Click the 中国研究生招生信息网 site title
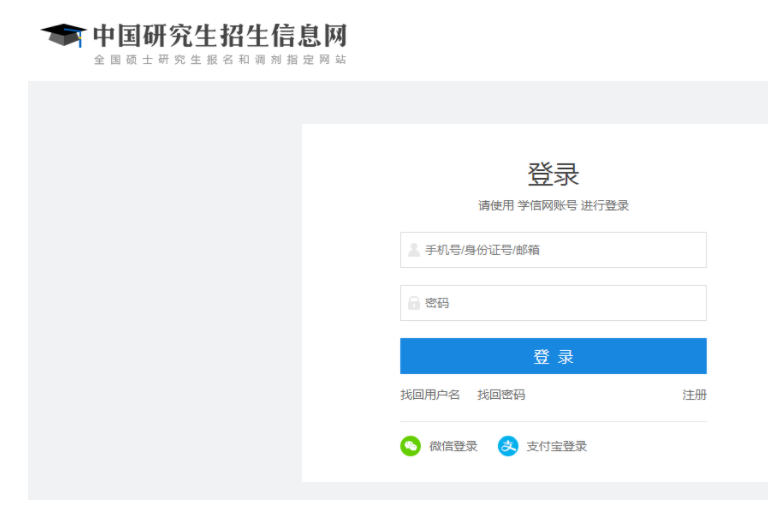The image size is (768, 507). coord(220,35)
